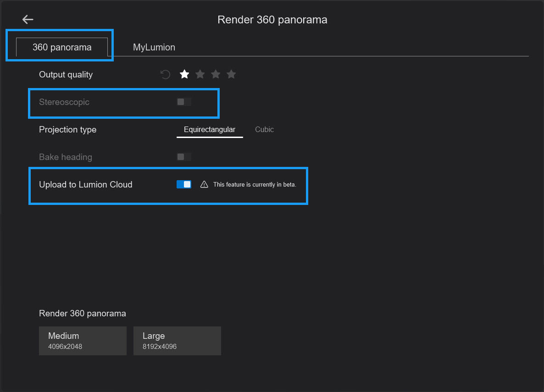This screenshot has width=544, height=392.
Task: Click the Output quality label
Action: [66, 75]
